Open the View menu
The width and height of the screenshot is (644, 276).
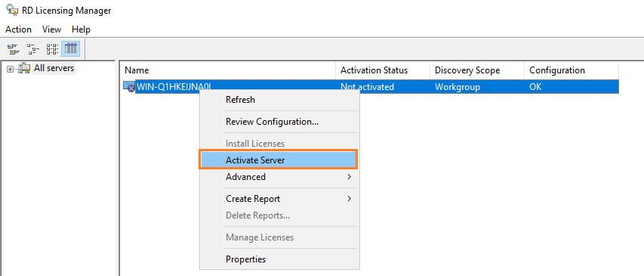(x=52, y=29)
